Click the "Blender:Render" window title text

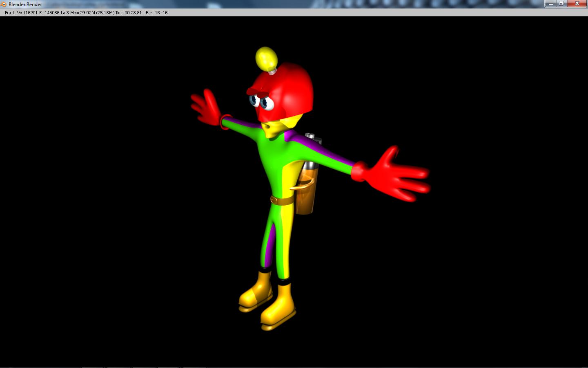click(x=25, y=4)
